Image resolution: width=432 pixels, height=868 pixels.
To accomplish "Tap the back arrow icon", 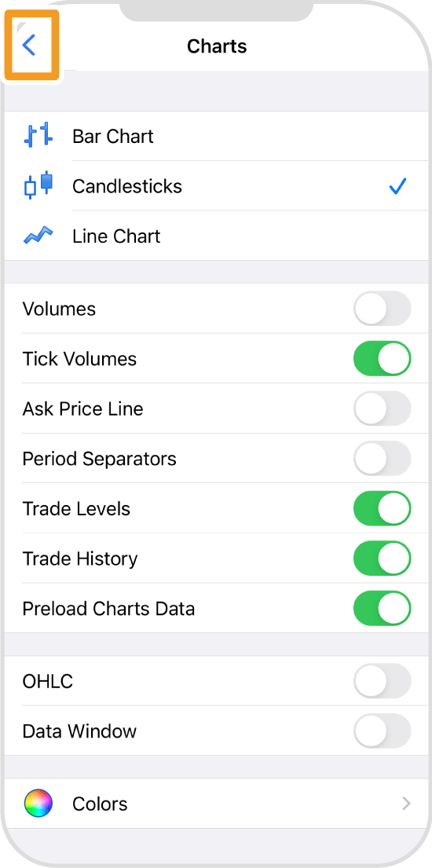I will (29, 45).
